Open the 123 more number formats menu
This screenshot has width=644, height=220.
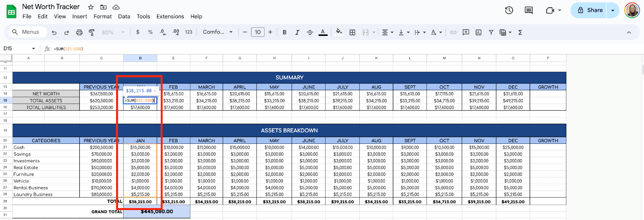[x=189, y=32]
